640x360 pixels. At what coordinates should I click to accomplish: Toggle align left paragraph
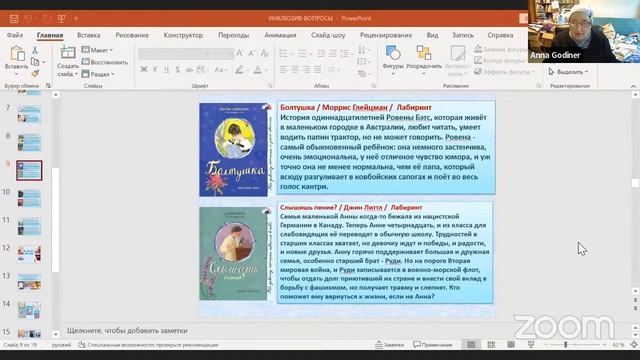click(x=284, y=70)
